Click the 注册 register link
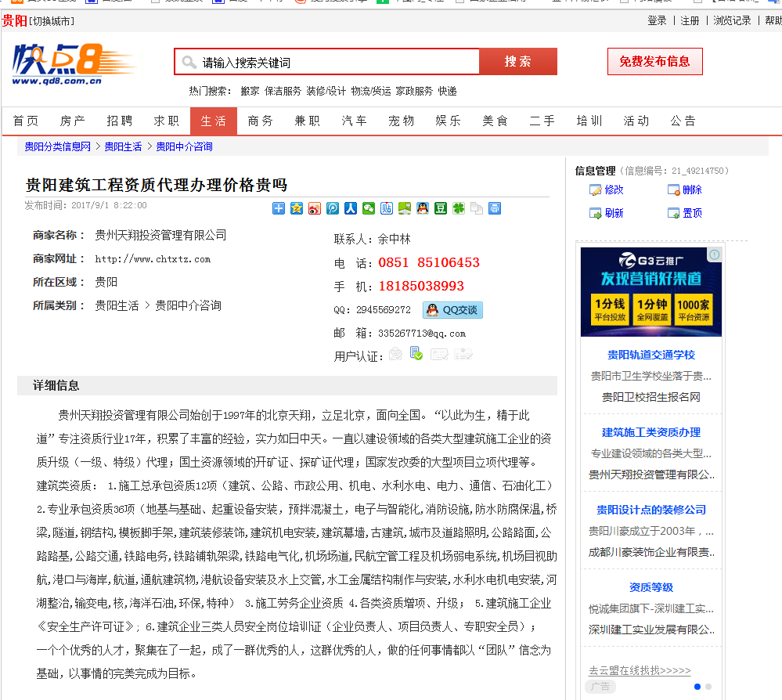Viewport: 782px width, 700px height. [x=690, y=20]
